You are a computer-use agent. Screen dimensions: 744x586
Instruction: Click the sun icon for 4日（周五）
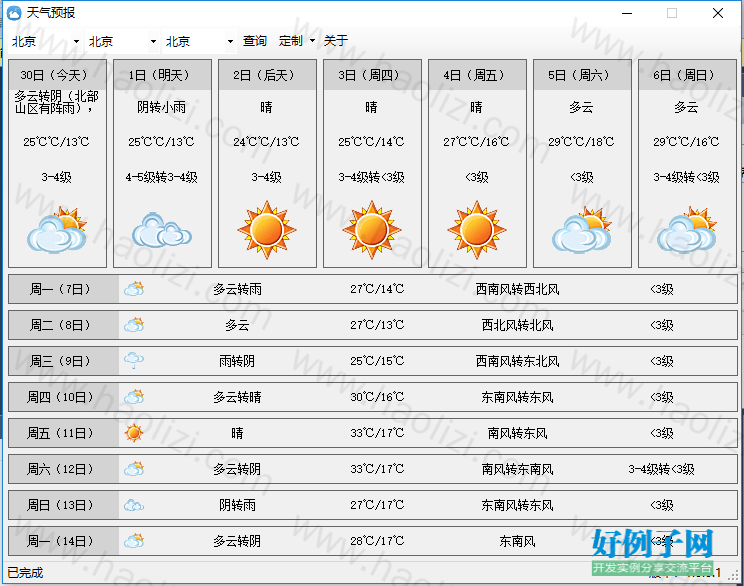pos(477,230)
